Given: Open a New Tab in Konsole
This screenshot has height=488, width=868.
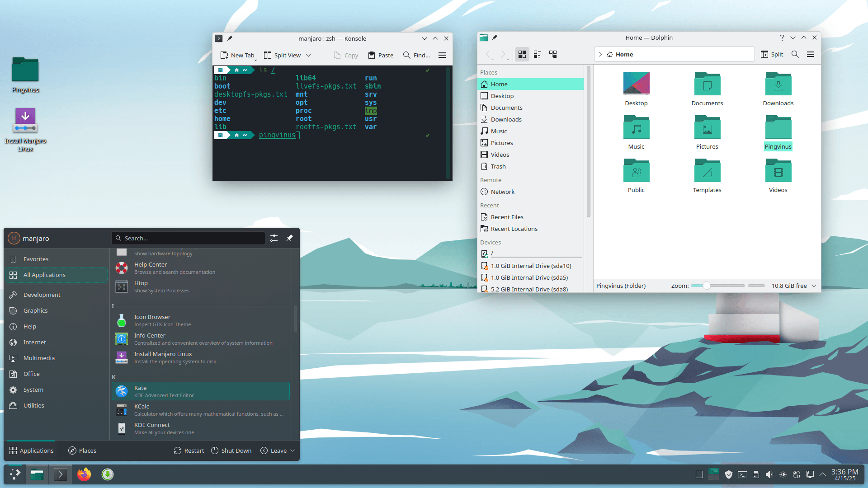Looking at the screenshot, I should pyautogui.click(x=237, y=55).
